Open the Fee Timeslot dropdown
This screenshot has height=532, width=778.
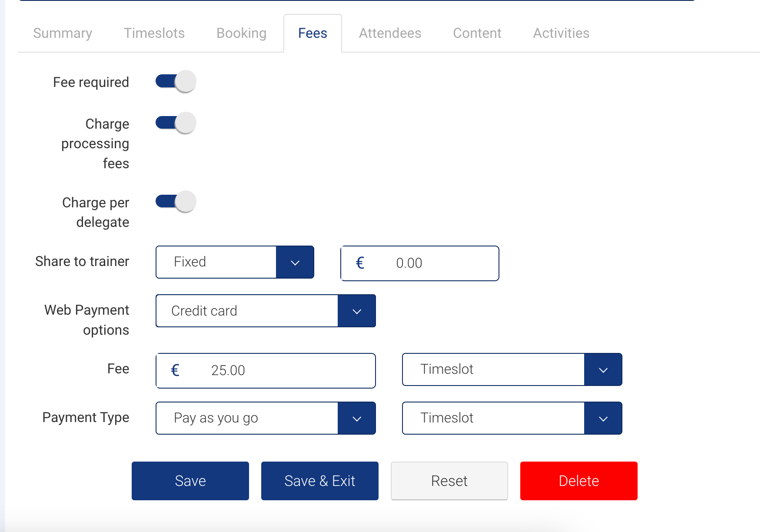pyautogui.click(x=603, y=370)
